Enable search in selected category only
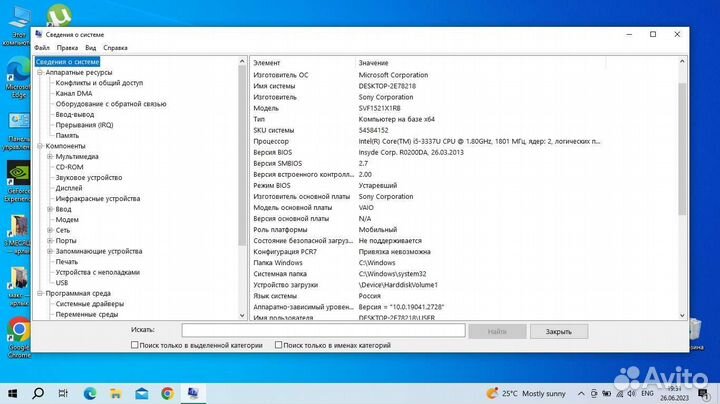The image size is (720, 404). 135,345
